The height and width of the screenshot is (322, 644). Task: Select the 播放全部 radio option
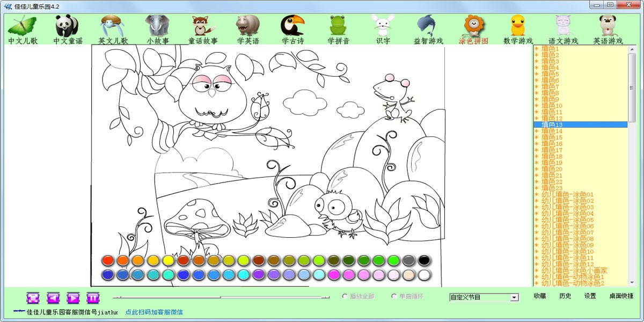[358, 296]
